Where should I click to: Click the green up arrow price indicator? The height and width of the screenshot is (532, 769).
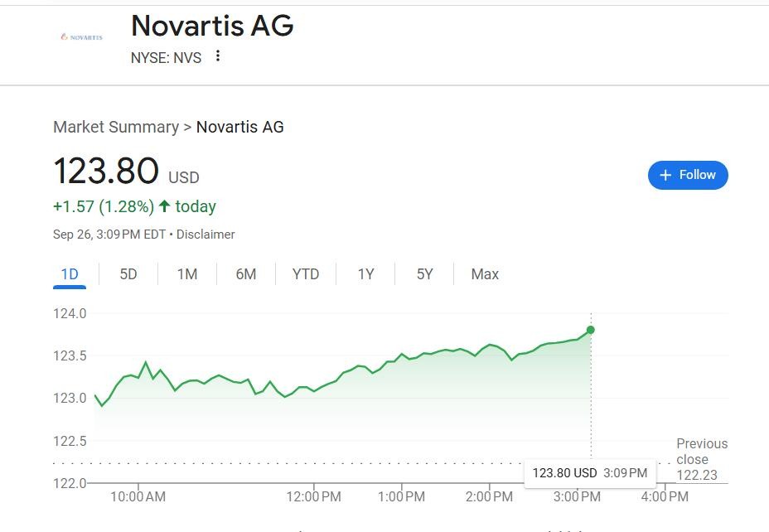[164, 206]
